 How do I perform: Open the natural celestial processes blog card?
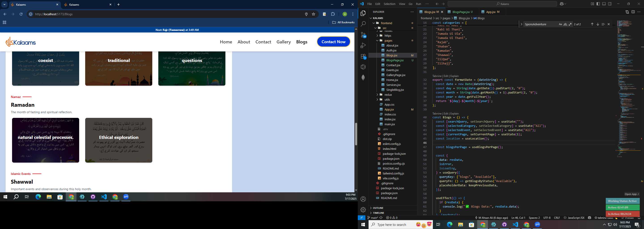click(x=45, y=140)
